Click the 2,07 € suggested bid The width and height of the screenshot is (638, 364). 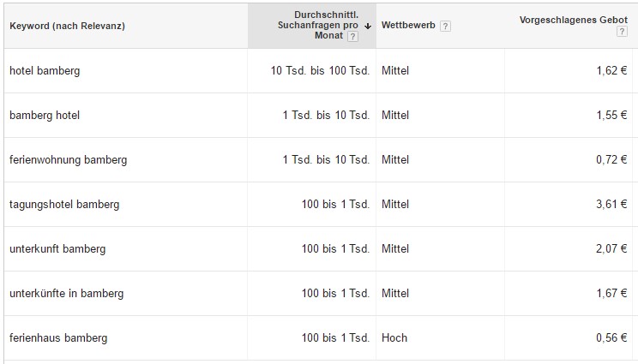click(x=611, y=248)
